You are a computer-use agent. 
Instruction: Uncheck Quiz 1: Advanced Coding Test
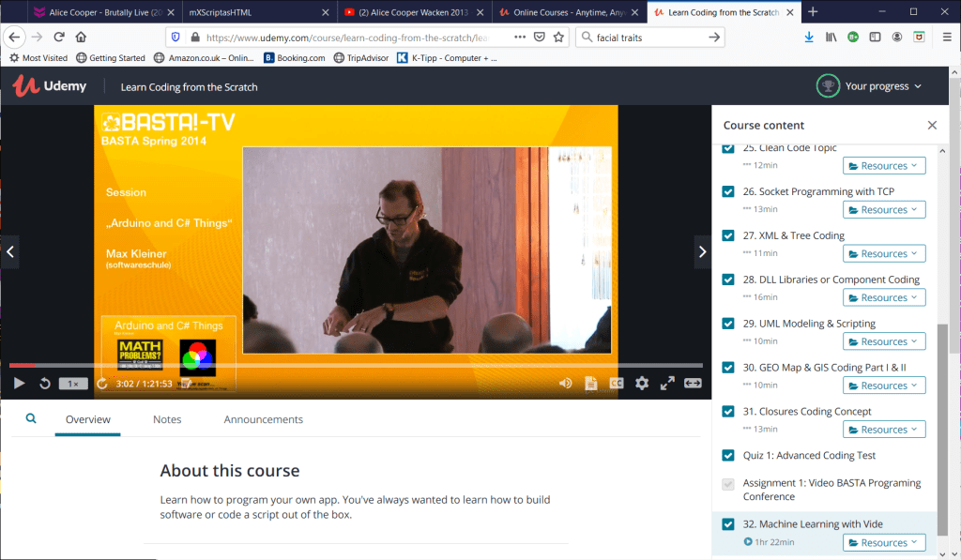pyautogui.click(x=728, y=455)
